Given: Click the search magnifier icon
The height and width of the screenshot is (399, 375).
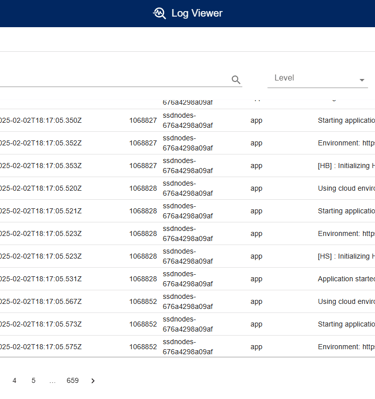Looking at the screenshot, I should (236, 80).
